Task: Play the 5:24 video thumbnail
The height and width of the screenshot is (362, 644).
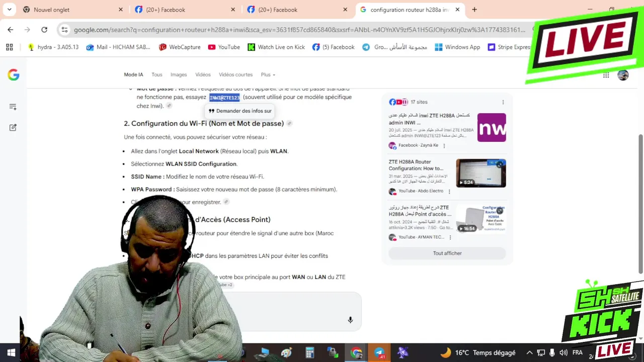Action: 481,173
